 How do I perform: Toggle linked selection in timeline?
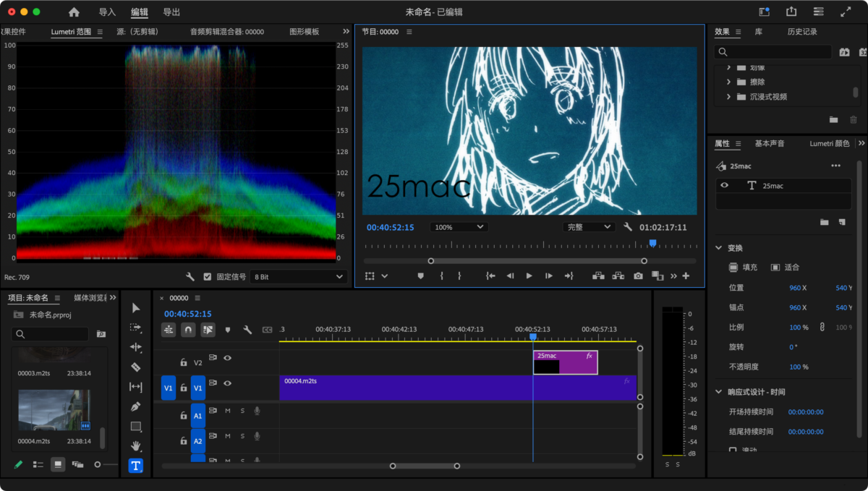(x=208, y=330)
